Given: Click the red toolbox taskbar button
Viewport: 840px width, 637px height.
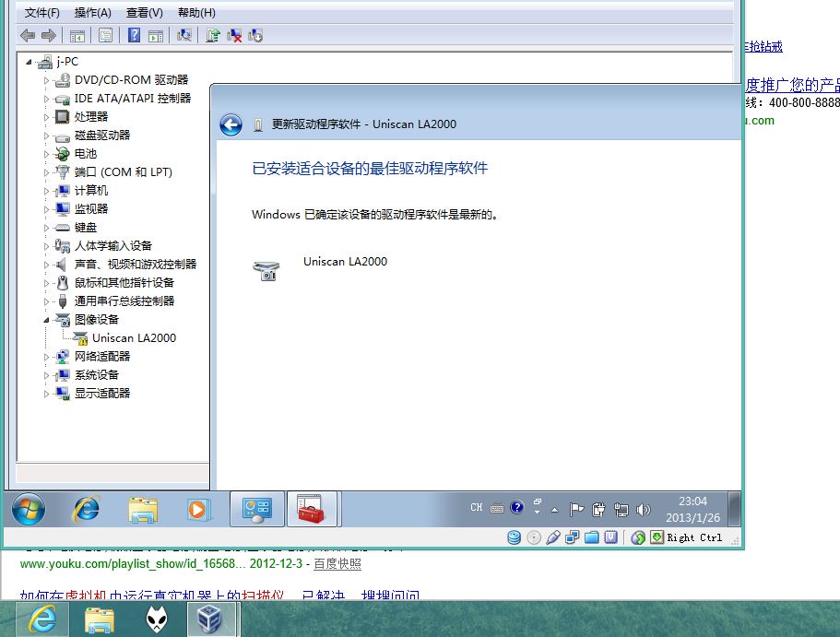Looking at the screenshot, I should pyautogui.click(x=312, y=509).
